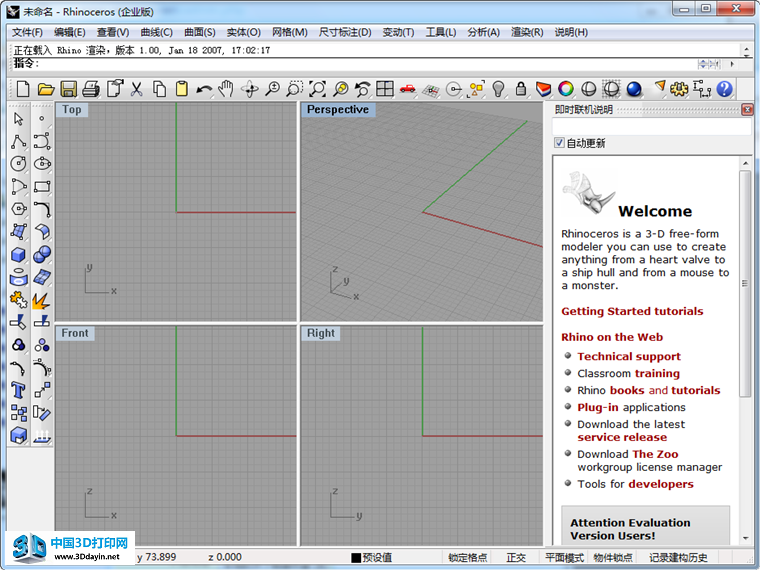Toggle 锁定格点 in the status bar

pos(467,557)
